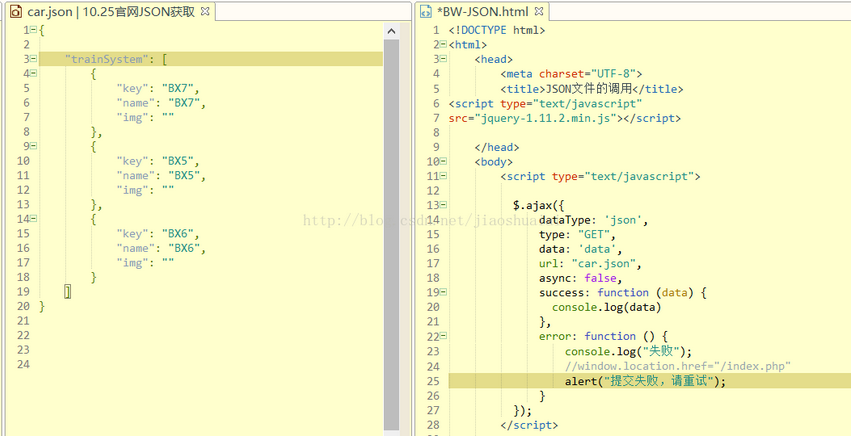Collapse the BX7 object fold on line 4
The image size is (854, 441).
pyautogui.click(x=34, y=73)
